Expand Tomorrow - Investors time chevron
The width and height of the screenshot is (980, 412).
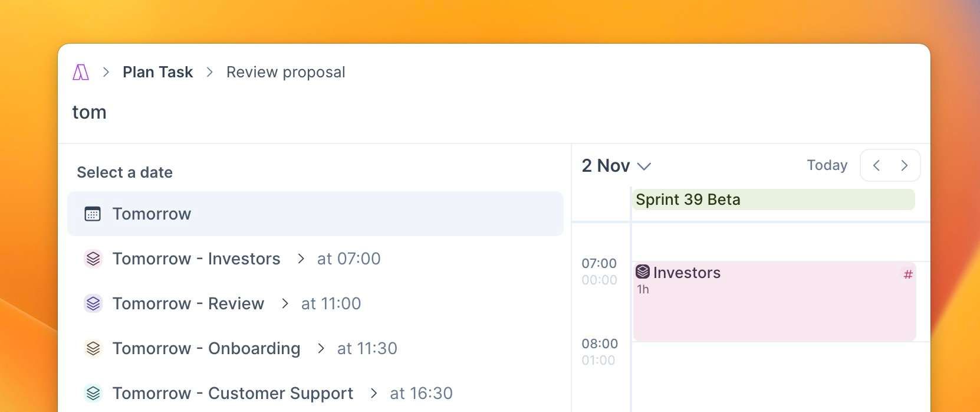point(301,259)
